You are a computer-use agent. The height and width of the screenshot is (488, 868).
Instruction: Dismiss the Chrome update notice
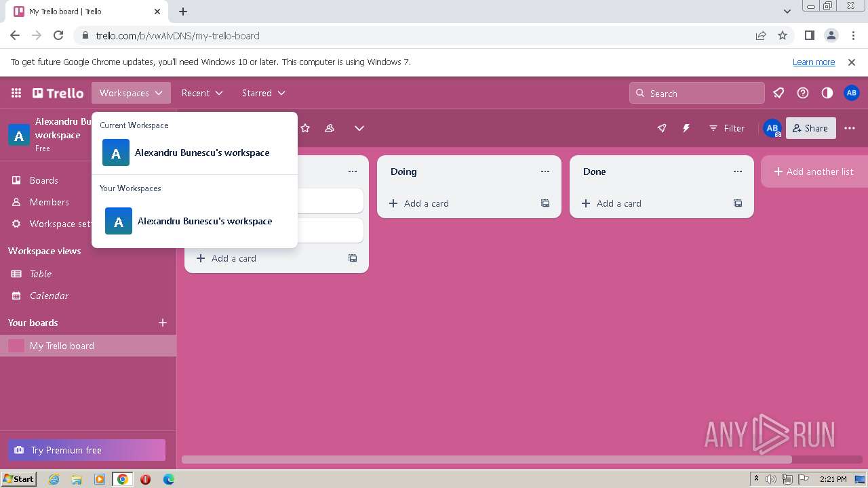pyautogui.click(x=852, y=62)
